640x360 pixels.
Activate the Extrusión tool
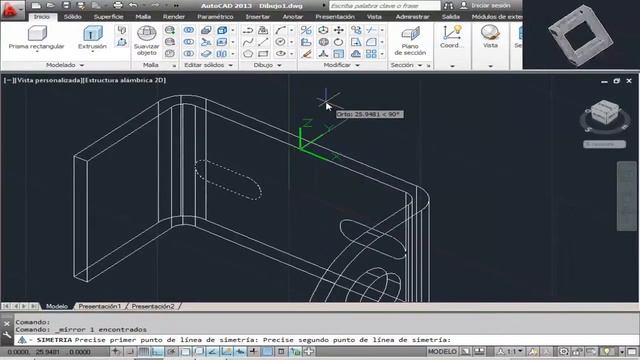(92, 38)
